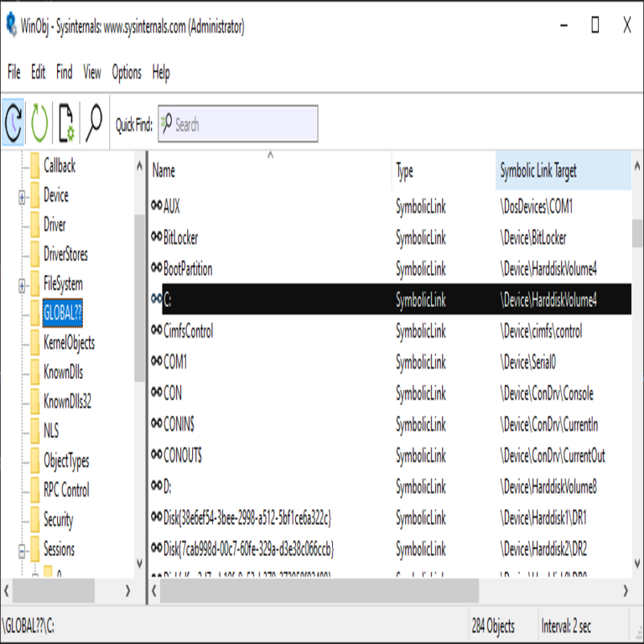This screenshot has width=644, height=644.
Task: Click the link icon beside CONIN$
Action: pos(157,423)
